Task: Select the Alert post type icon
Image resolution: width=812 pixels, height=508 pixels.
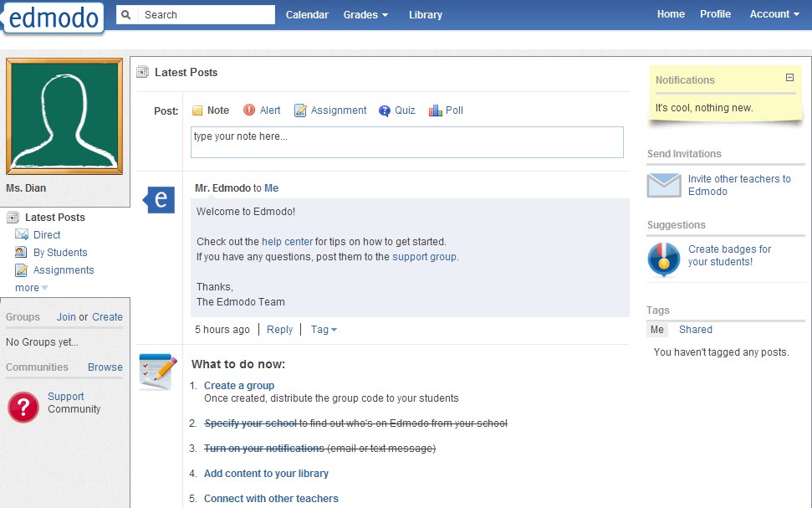Action: click(249, 110)
